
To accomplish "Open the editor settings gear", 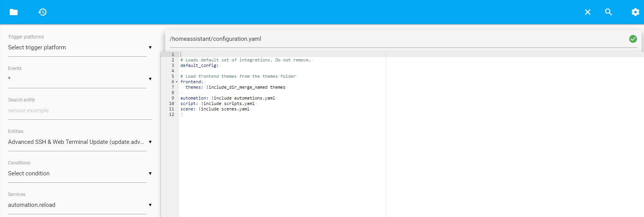I will coord(635,12).
